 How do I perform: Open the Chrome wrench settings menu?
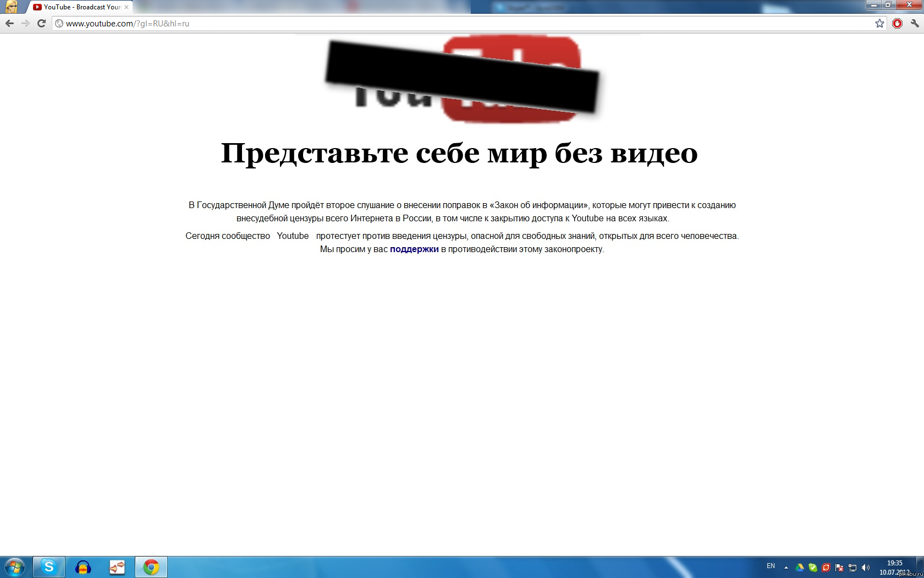click(914, 24)
